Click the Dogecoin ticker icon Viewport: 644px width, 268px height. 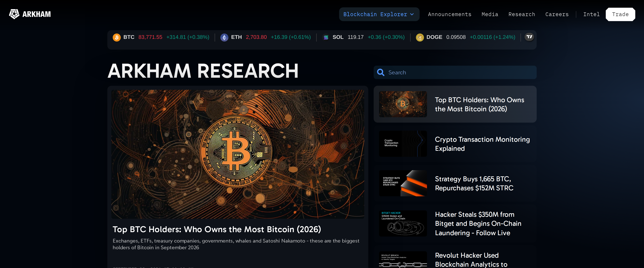[x=420, y=38]
